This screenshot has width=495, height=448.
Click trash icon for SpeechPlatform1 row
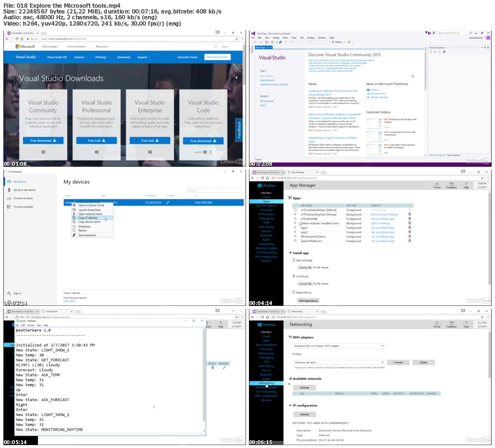pos(410,241)
